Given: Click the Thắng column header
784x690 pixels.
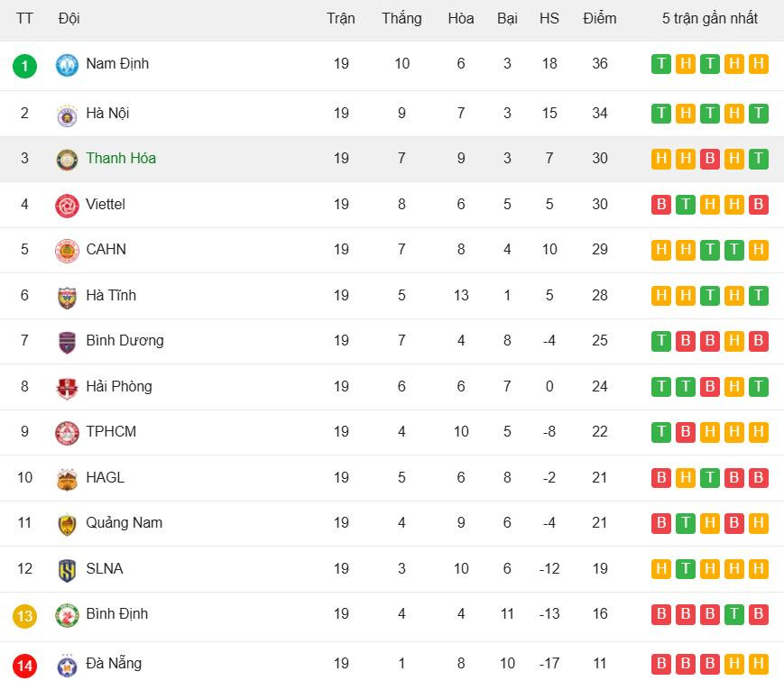Looking at the screenshot, I should 401,18.
